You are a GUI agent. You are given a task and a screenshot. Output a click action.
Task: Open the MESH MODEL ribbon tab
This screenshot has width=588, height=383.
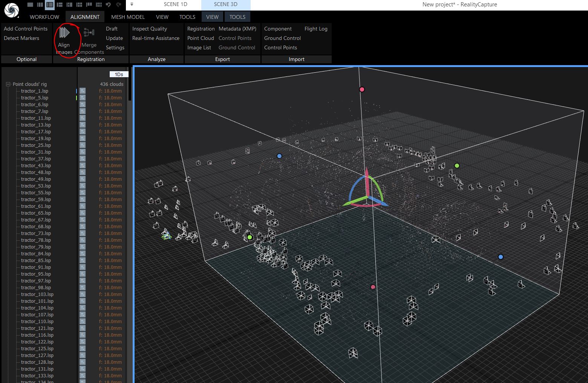(128, 17)
